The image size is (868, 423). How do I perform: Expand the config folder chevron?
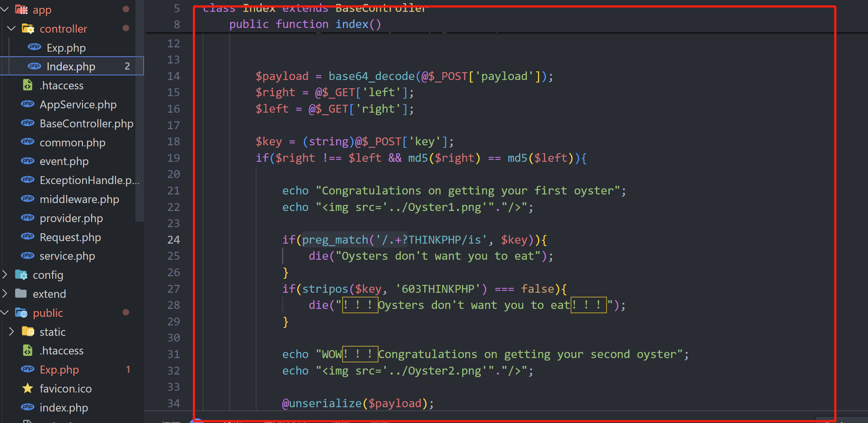[5, 275]
